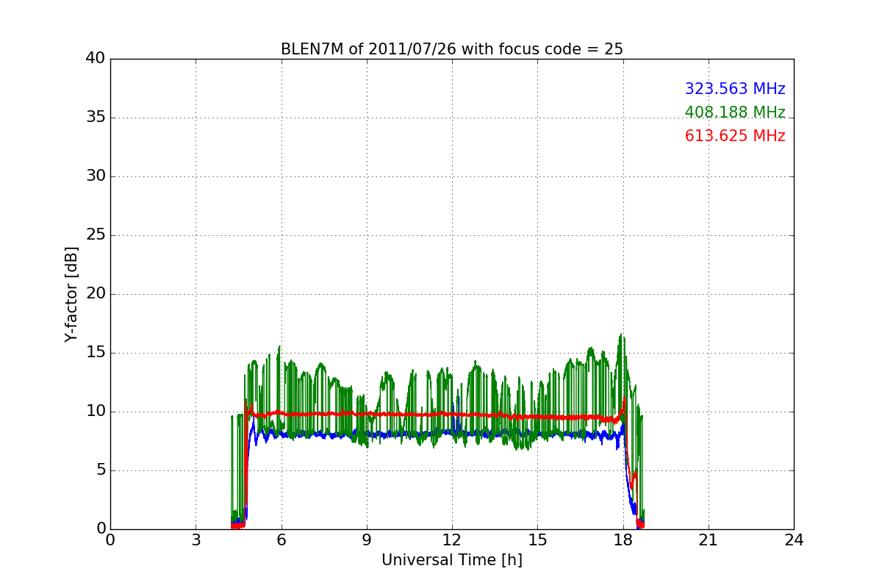The height and width of the screenshot is (588, 882).
Task: Click the y-axis tick label 15
Action: tap(95, 353)
